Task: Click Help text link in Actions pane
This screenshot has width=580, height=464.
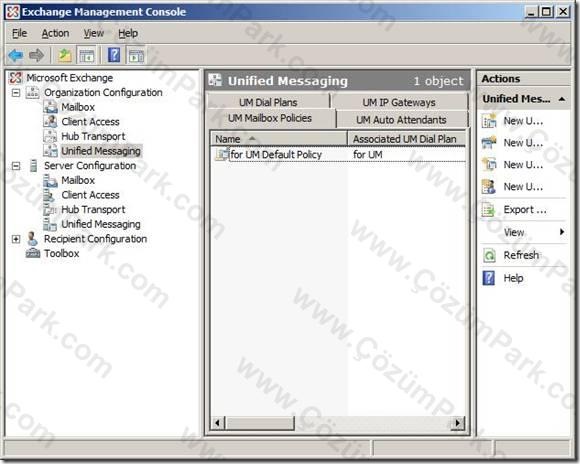Action: 513,278
